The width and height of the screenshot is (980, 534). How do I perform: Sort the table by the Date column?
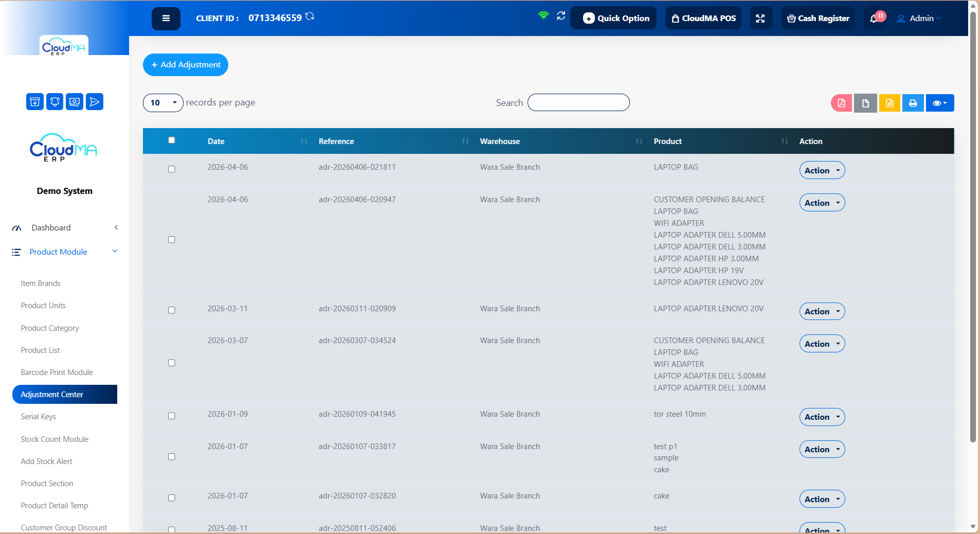[x=304, y=141]
